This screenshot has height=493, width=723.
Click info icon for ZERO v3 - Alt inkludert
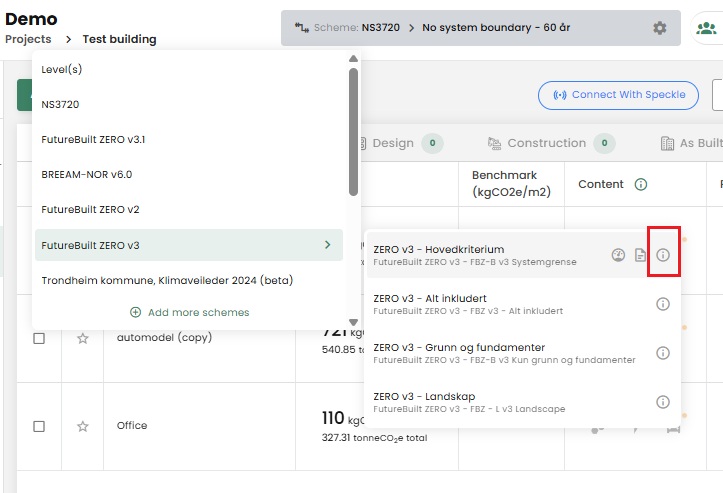663,304
